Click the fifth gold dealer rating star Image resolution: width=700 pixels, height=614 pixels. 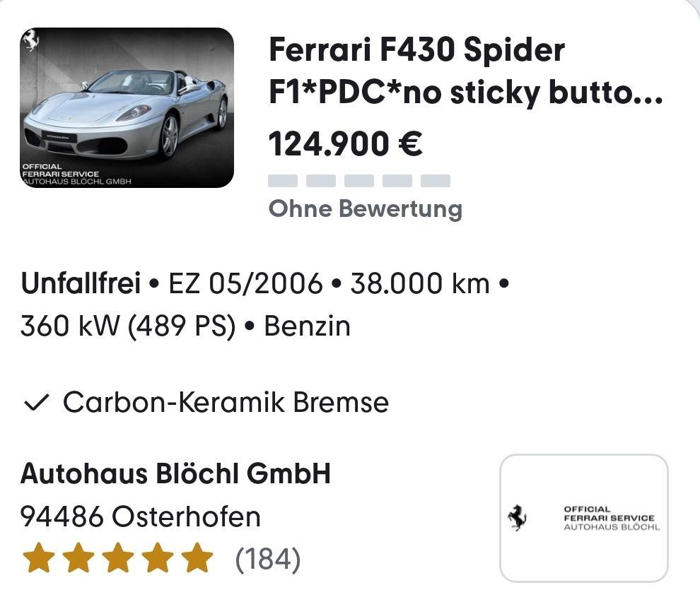click(x=197, y=558)
